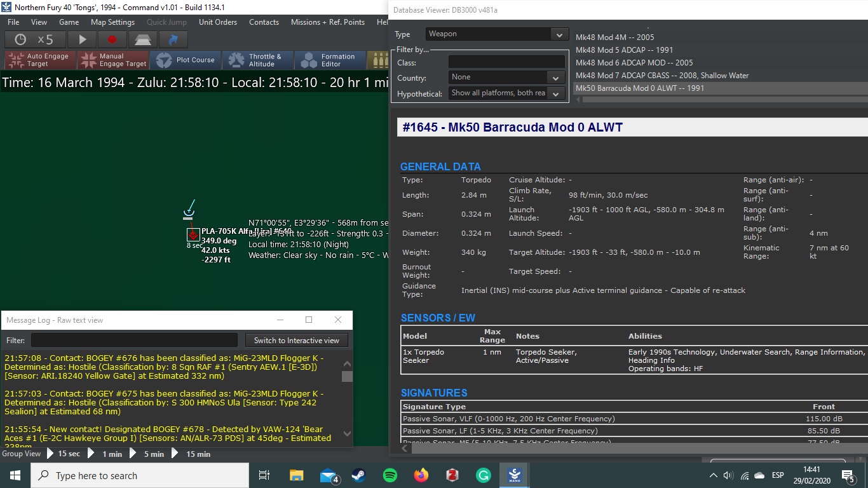
Task: Open the Unit Orders menu
Action: click(x=217, y=22)
